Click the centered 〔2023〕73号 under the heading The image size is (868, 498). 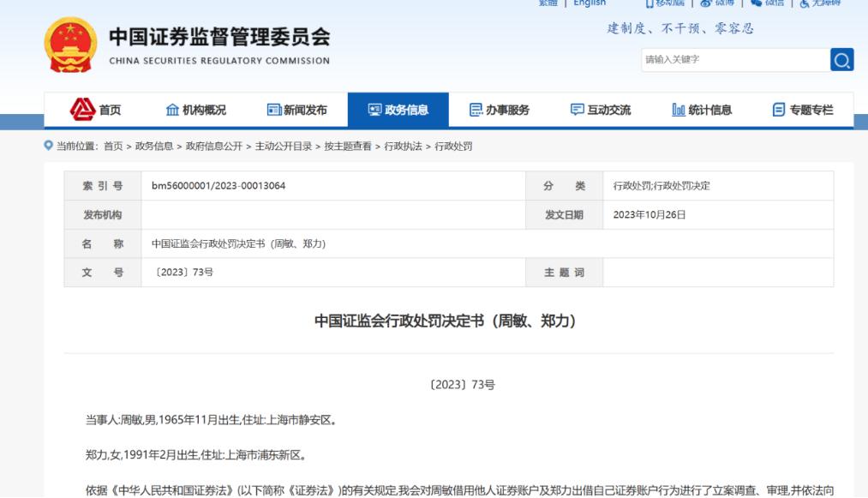point(462,385)
